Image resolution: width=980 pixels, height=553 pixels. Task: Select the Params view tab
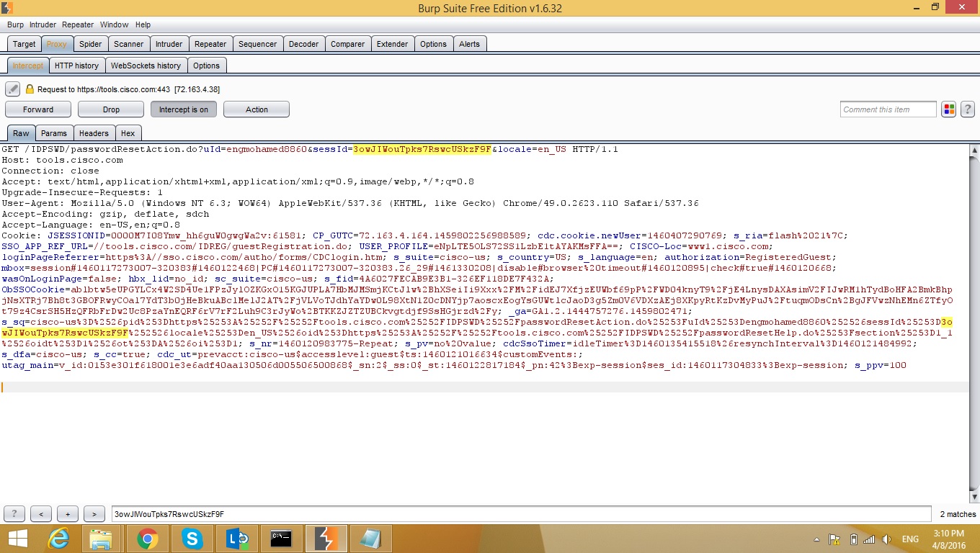tap(54, 133)
